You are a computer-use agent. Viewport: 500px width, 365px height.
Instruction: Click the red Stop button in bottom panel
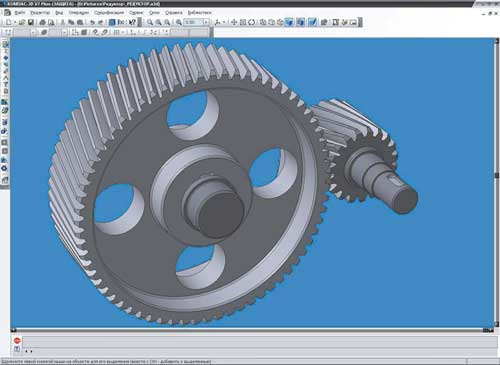point(17,340)
